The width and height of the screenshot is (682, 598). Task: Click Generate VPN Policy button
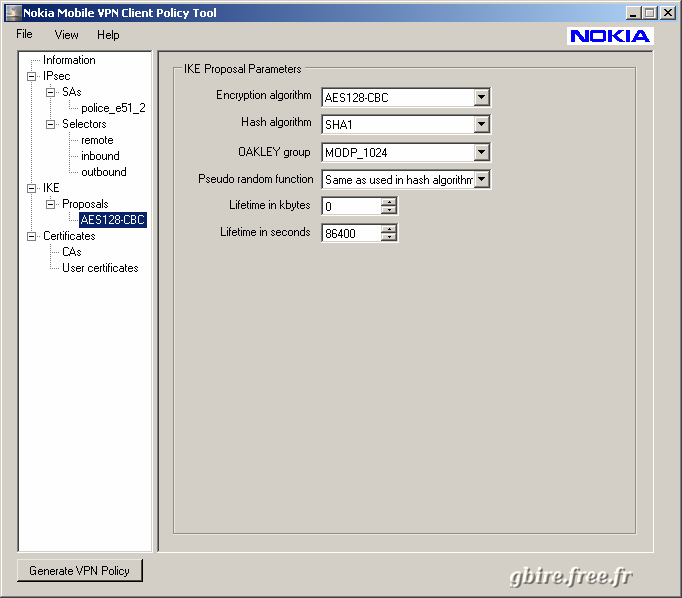pyautogui.click(x=80, y=570)
